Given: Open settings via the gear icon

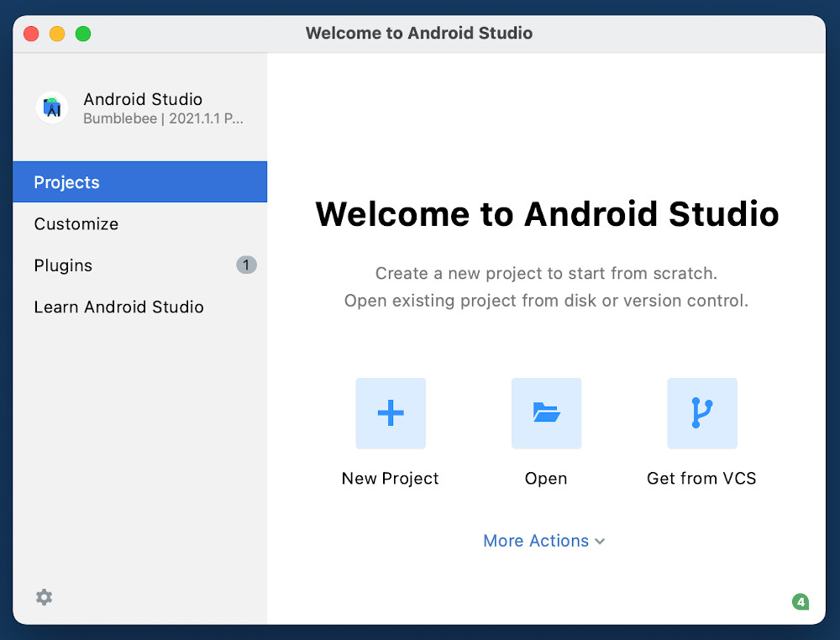Looking at the screenshot, I should pos(44,597).
